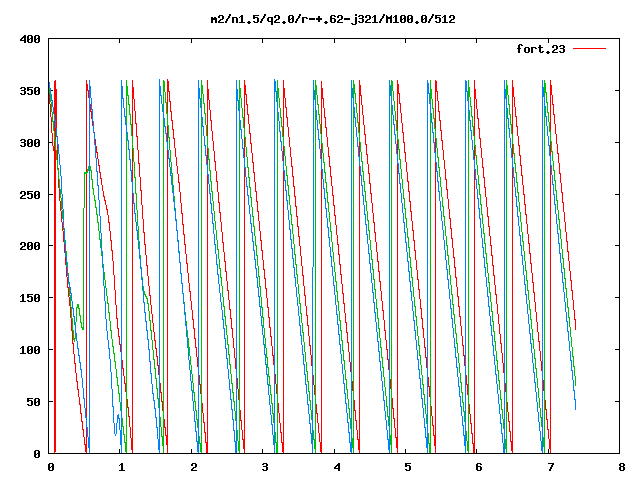The height and width of the screenshot is (480, 640).
Task: Click the x-axis label 4
Action: [x=337, y=467]
